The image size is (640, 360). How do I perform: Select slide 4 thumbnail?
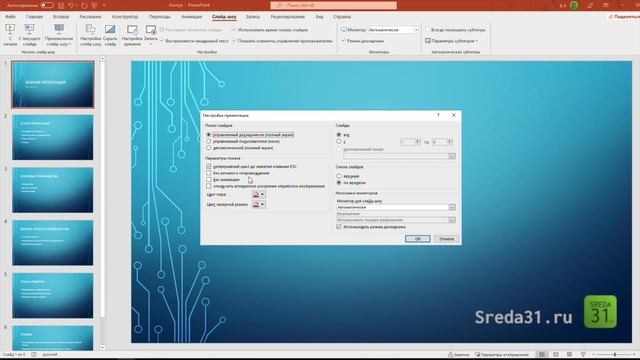[x=53, y=243]
